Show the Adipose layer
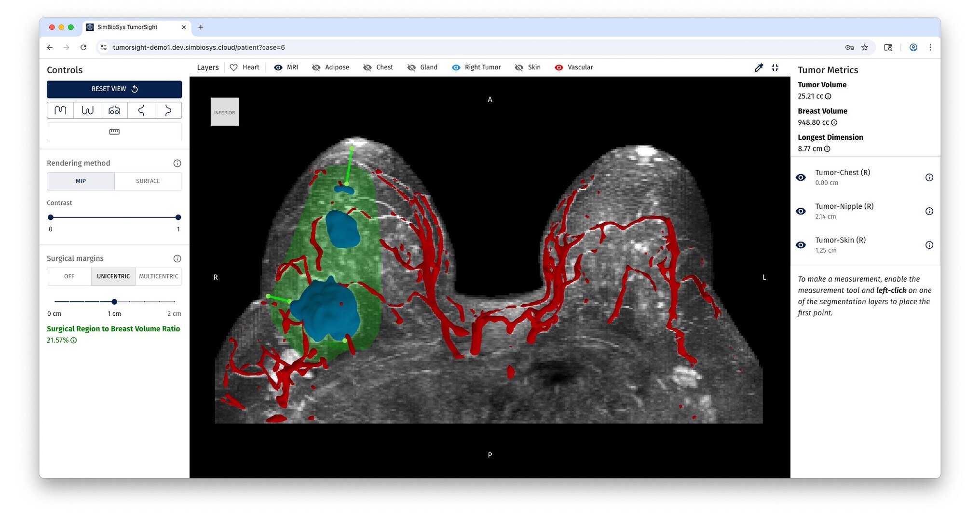 click(x=316, y=67)
